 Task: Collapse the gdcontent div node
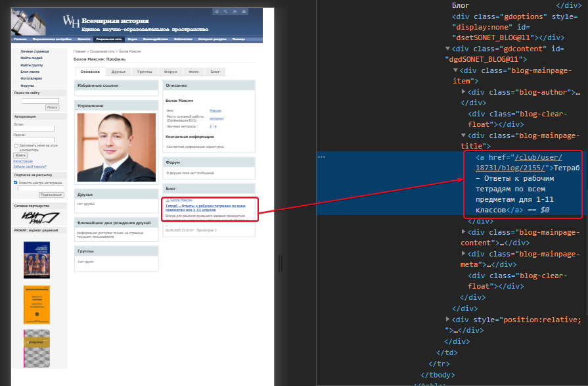(447, 49)
